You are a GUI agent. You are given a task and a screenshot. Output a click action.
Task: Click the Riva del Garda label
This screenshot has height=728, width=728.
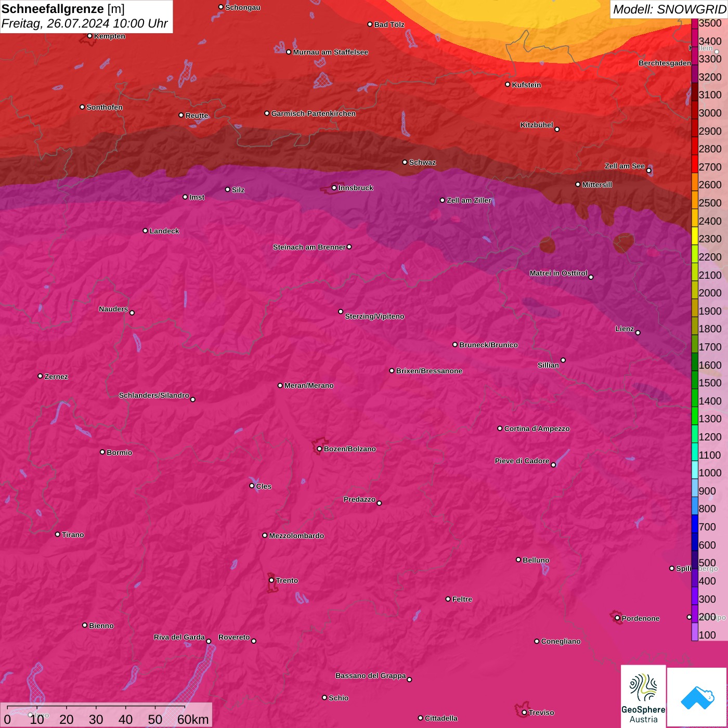pyautogui.click(x=179, y=637)
